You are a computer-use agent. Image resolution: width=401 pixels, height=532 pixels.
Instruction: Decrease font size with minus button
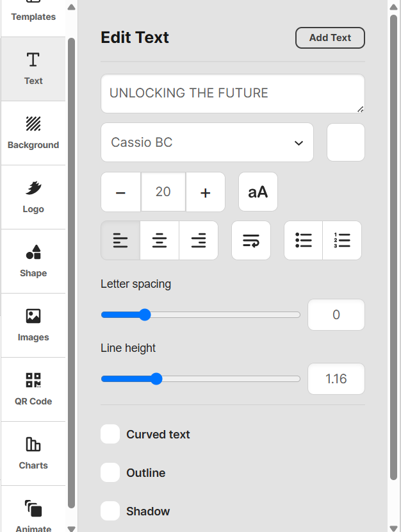pos(120,192)
